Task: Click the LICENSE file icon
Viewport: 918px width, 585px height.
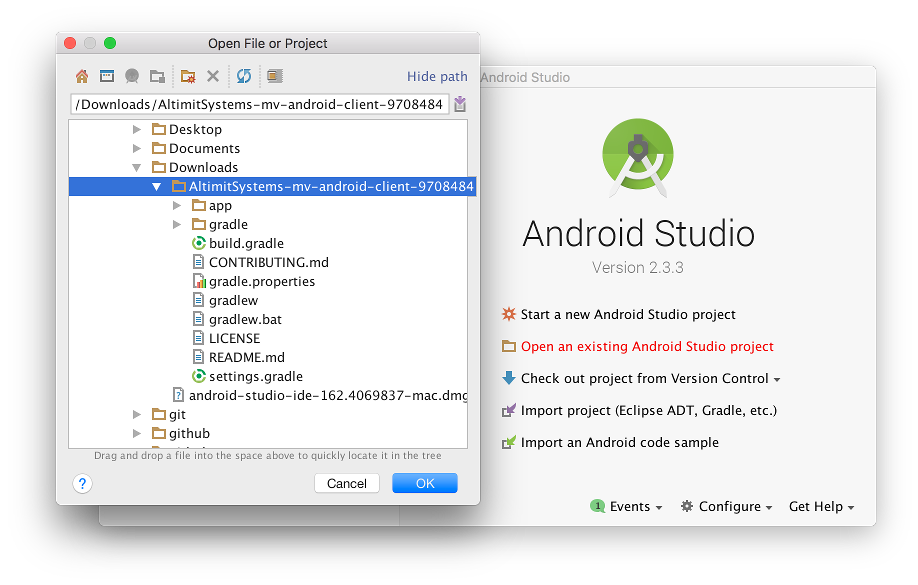Action: click(x=199, y=338)
